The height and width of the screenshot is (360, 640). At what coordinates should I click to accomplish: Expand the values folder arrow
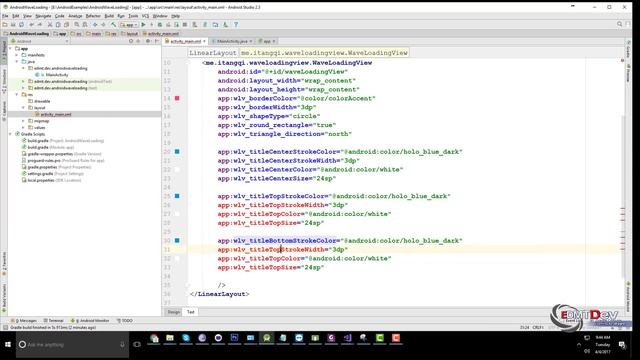pyautogui.click(x=24, y=127)
